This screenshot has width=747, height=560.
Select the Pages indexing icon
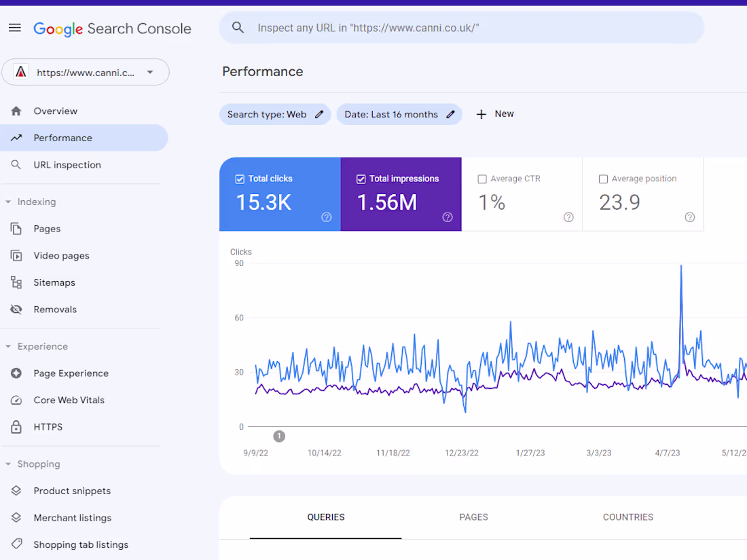(x=16, y=229)
